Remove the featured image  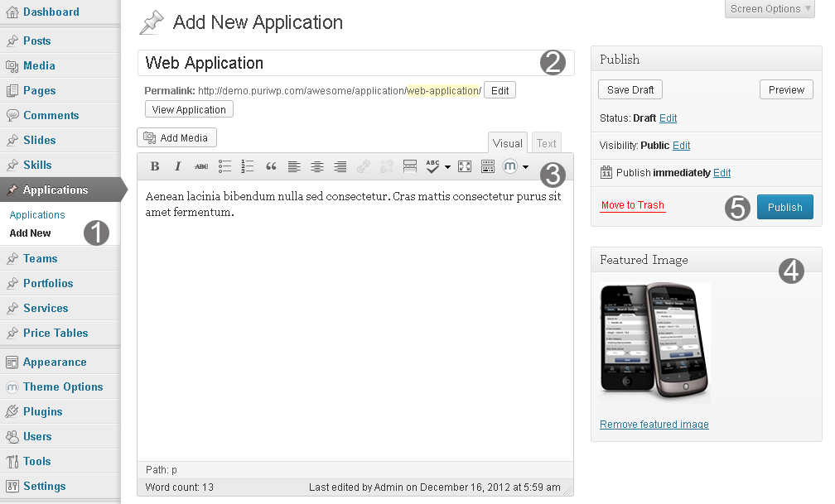(654, 424)
